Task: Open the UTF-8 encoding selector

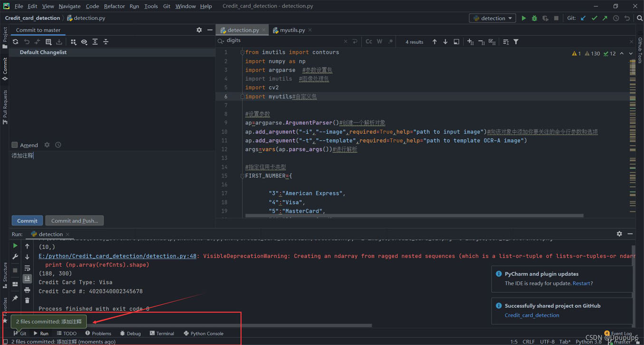Action: point(547,342)
